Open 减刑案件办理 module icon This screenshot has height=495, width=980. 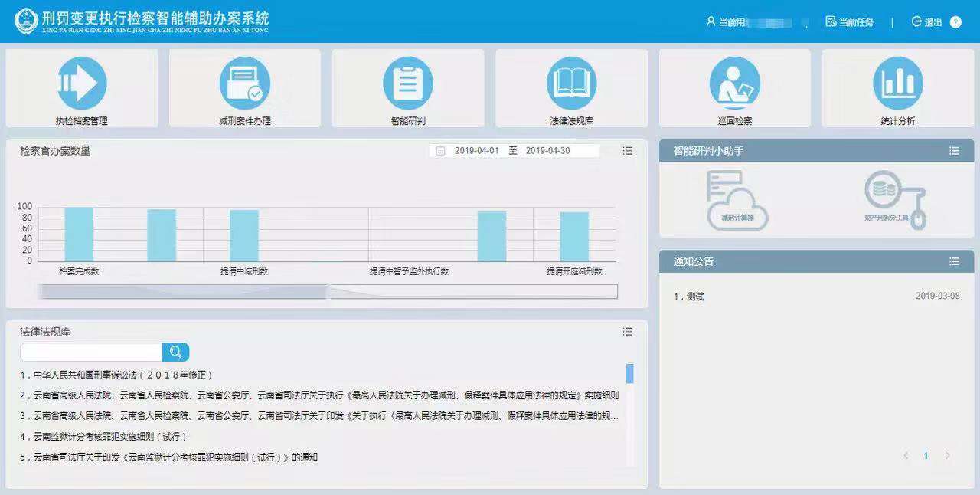(x=245, y=84)
